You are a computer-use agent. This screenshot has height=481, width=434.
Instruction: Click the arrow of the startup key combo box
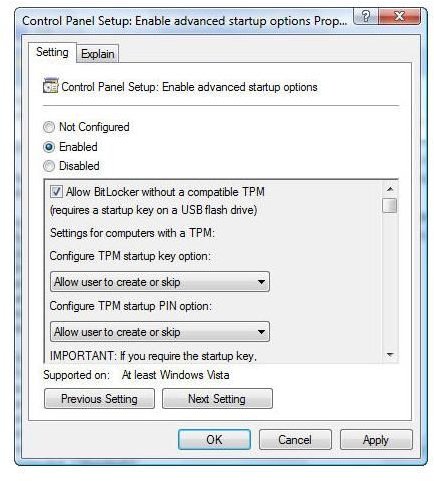click(x=261, y=282)
